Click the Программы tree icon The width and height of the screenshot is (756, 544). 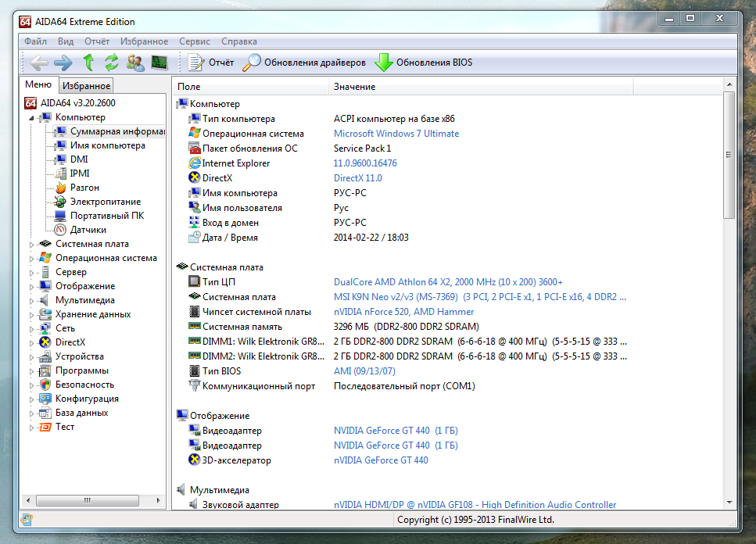(45, 370)
